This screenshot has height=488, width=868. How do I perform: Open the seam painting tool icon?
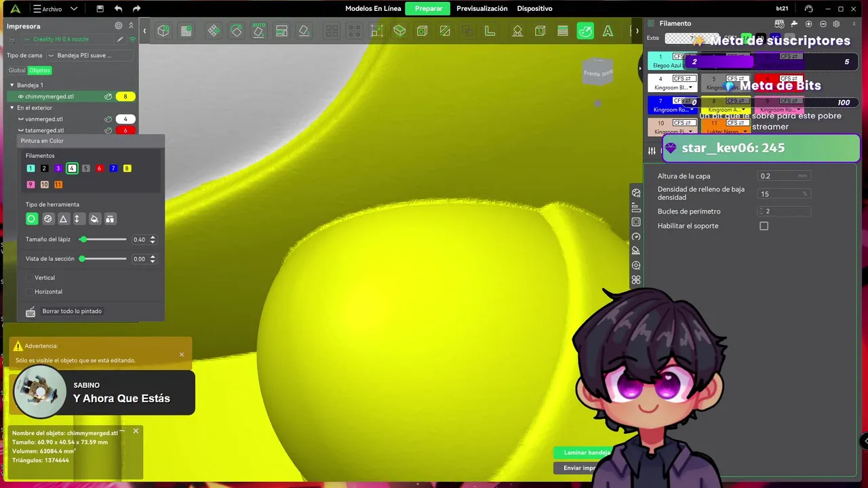pos(540,30)
